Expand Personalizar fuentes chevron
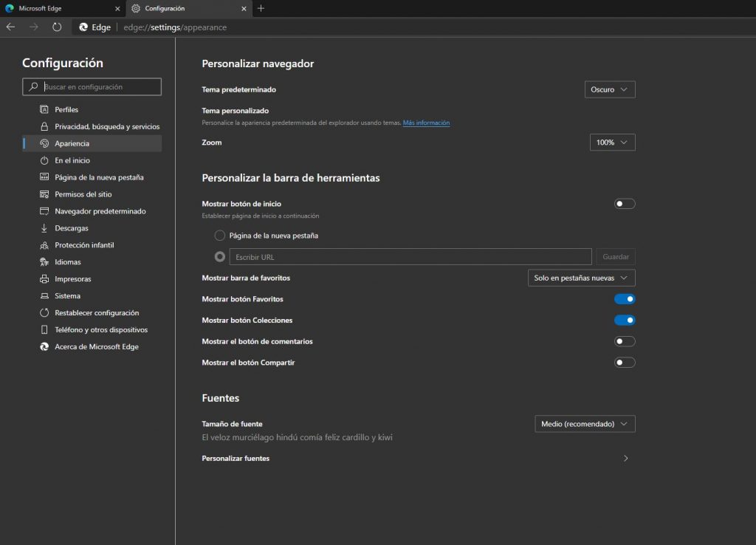The width and height of the screenshot is (756, 545). (626, 458)
